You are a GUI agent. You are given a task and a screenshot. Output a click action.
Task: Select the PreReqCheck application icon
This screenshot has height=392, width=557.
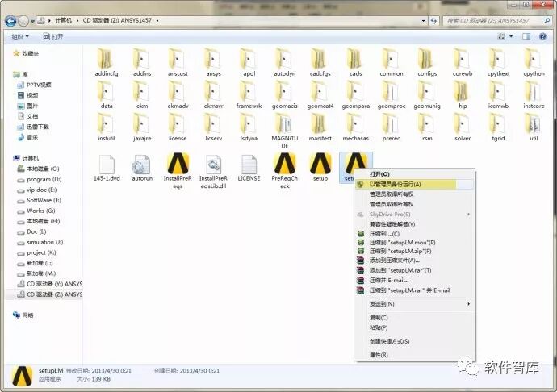coord(284,163)
